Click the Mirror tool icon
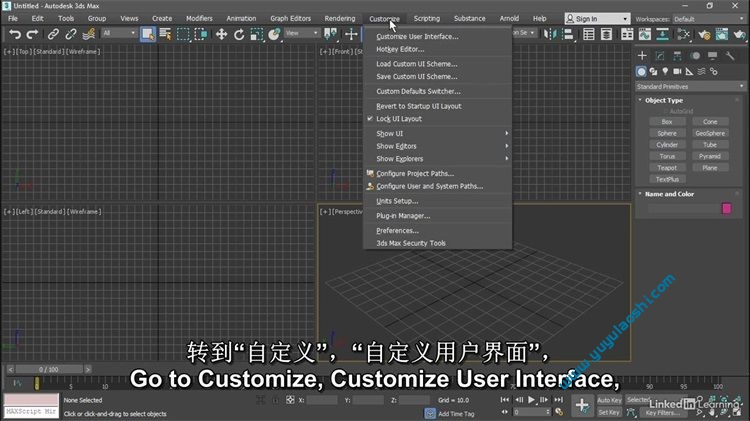750x421 pixels. coord(550,34)
